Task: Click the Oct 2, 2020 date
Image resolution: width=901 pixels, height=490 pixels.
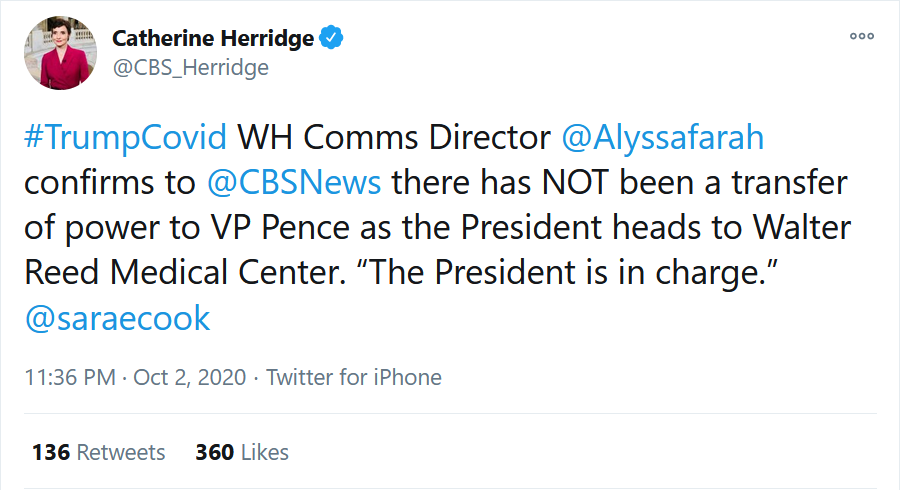Action: point(190,377)
